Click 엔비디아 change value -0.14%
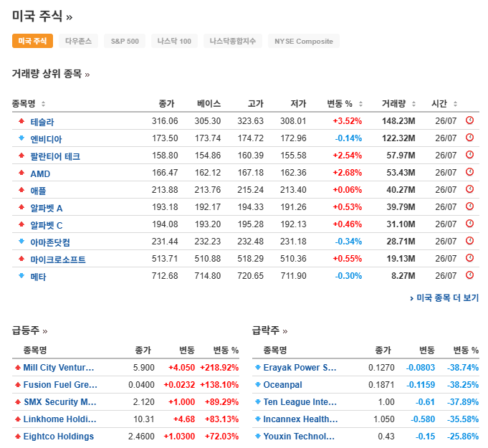The width and height of the screenshot is (488, 448). click(348, 138)
